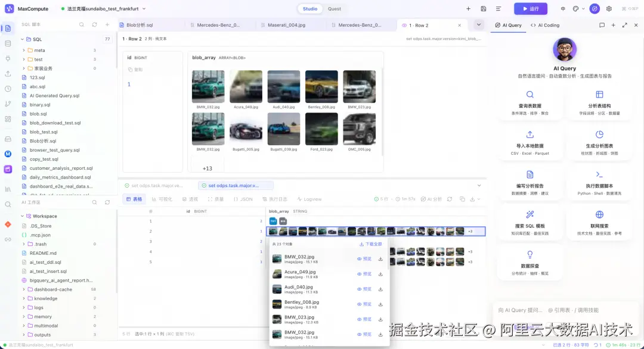
Task: Expand the dashboard-cache folder
Action: pyautogui.click(x=24, y=289)
